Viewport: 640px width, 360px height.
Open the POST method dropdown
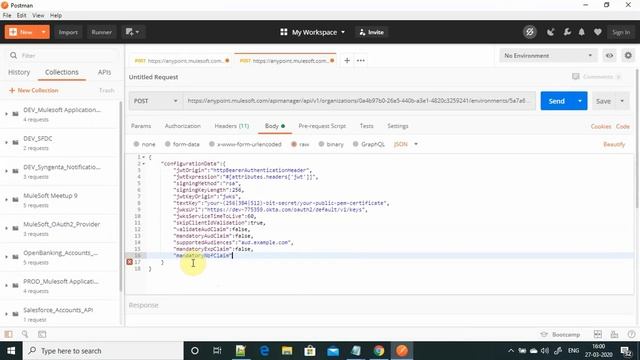click(x=156, y=101)
